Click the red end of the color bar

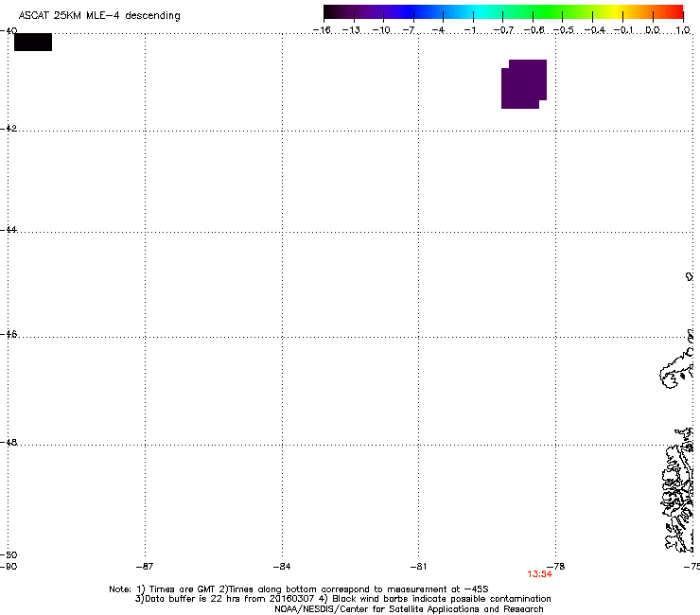[x=674, y=12]
